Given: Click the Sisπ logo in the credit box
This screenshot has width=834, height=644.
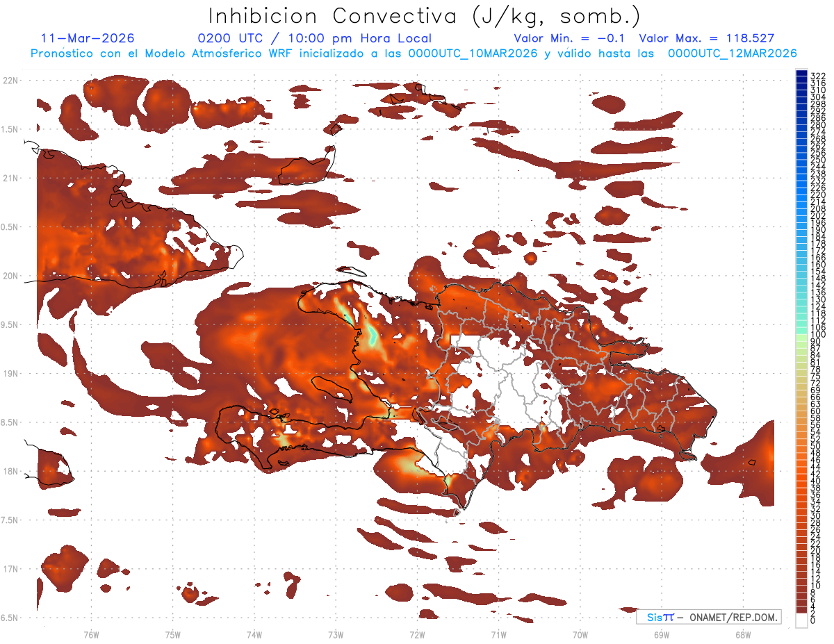Looking at the screenshot, I should tap(660, 617).
